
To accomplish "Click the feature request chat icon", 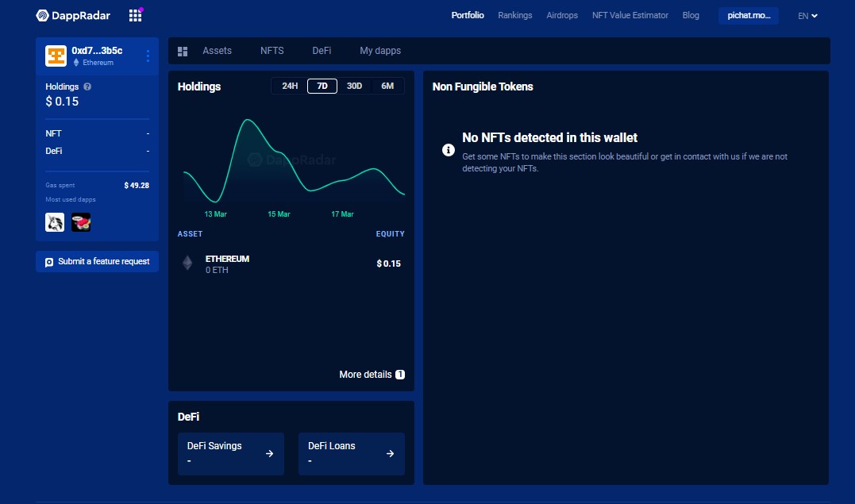I will [x=49, y=262].
